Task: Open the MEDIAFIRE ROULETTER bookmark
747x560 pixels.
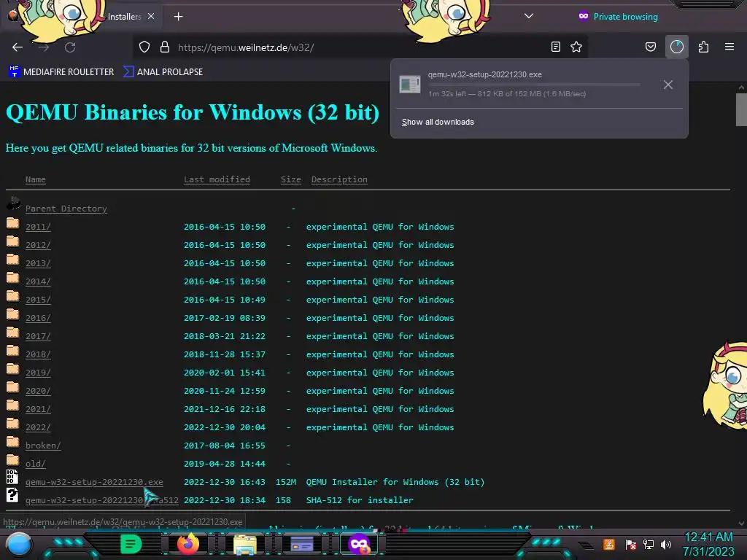Action: point(61,72)
